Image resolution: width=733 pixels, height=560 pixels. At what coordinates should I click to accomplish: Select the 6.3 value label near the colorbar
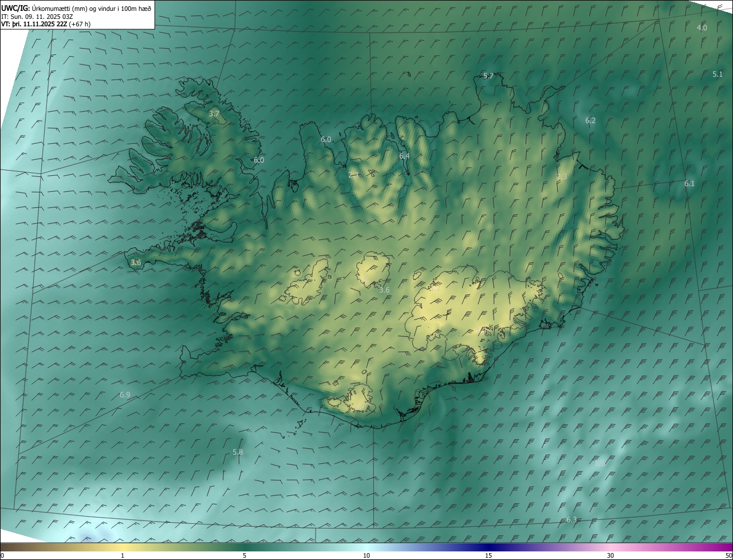pyautogui.click(x=571, y=519)
